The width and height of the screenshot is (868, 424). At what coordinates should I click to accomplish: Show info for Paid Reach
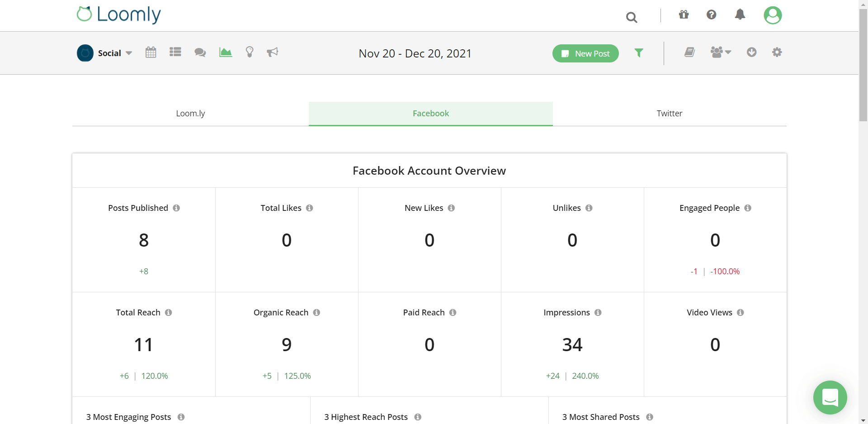coord(453,312)
